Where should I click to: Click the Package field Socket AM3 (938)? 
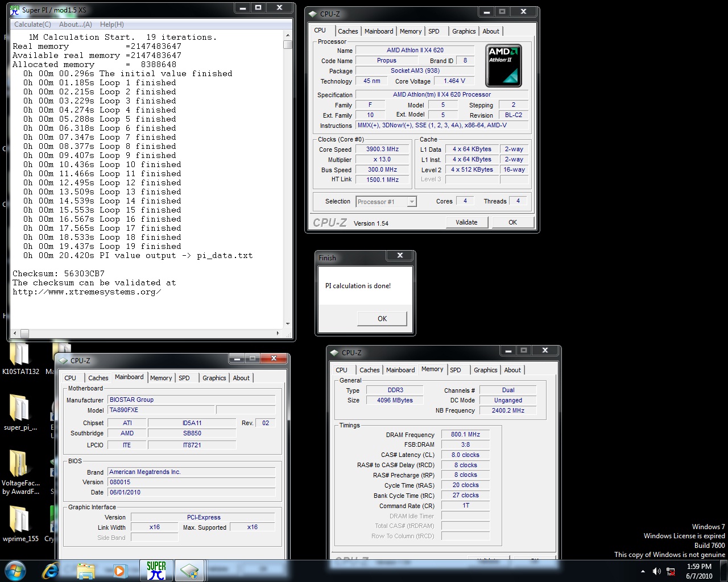coord(415,71)
